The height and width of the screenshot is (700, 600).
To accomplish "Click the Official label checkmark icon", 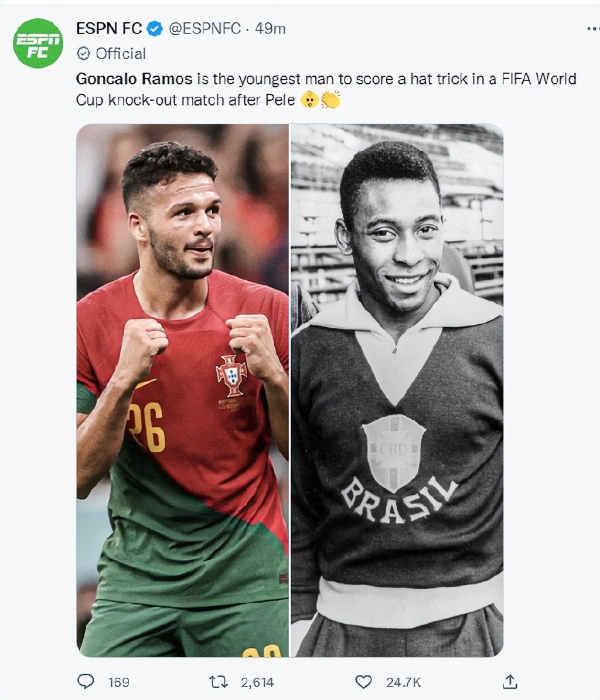I will [x=83, y=53].
